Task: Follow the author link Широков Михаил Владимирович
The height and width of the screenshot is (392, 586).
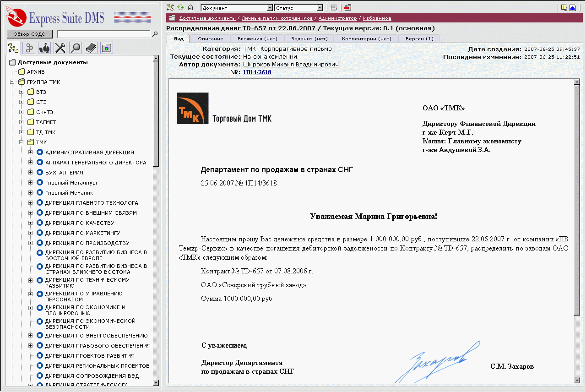Action: point(291,65)
